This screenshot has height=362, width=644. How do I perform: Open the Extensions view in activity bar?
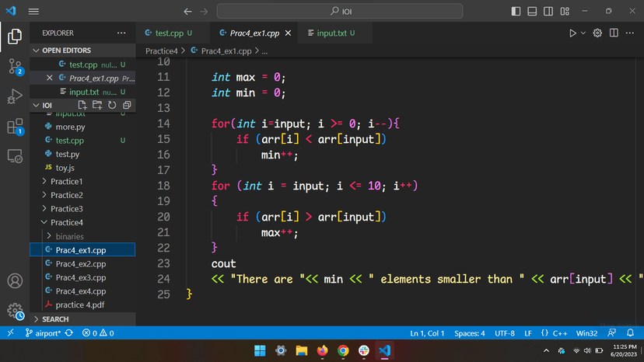15,127
